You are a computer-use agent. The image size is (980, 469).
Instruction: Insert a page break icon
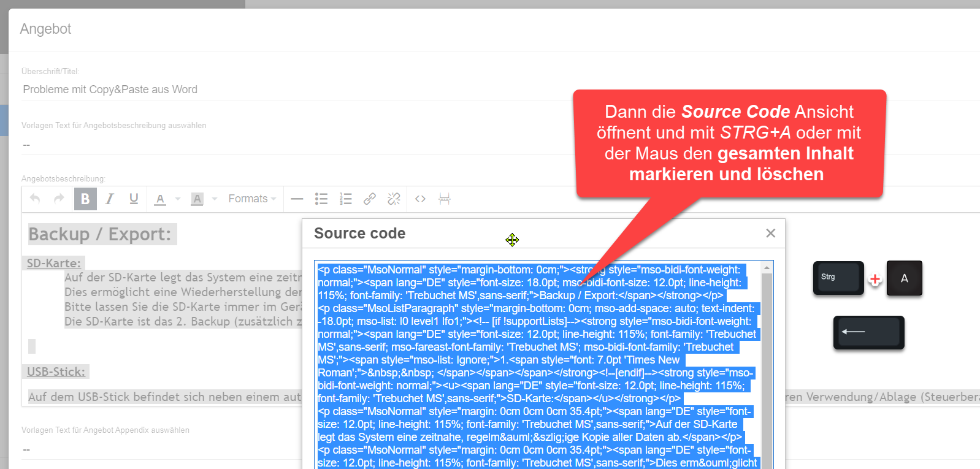[x=445, y=199]
